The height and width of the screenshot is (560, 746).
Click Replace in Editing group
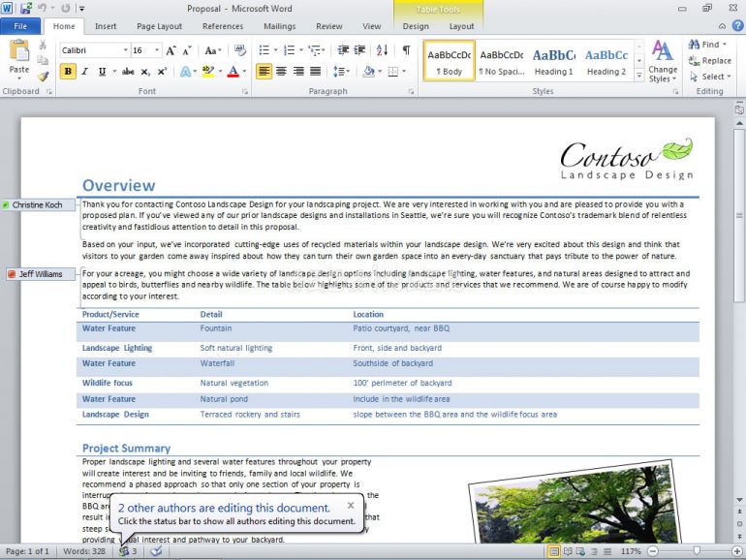[710, 60]
